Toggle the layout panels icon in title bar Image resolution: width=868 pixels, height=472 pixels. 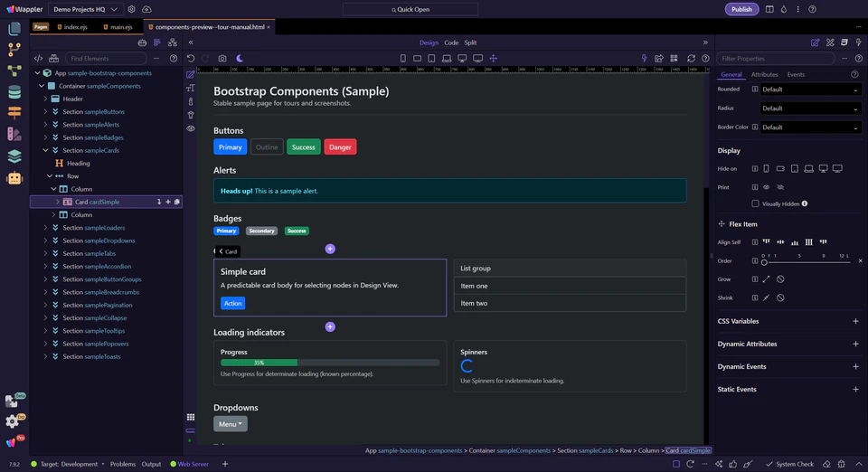pos(769,9)
